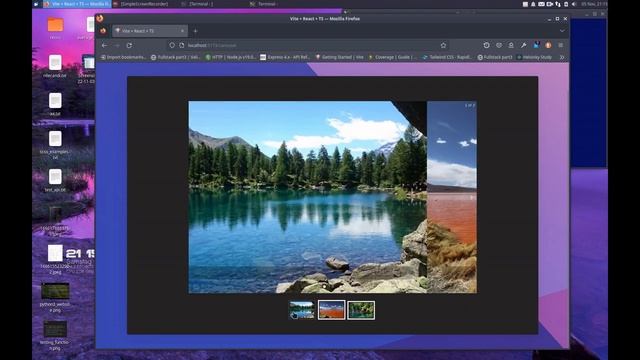
Task: Open the history clock toolbar icon
Action: pos(487,45)
